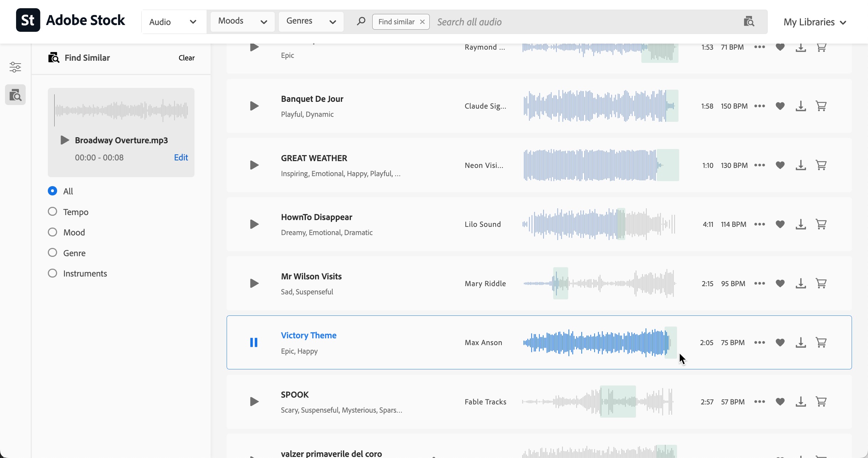Pause the Victory Theme track
868x458 pixels.
pyautogui.click(x=254, y=343)
